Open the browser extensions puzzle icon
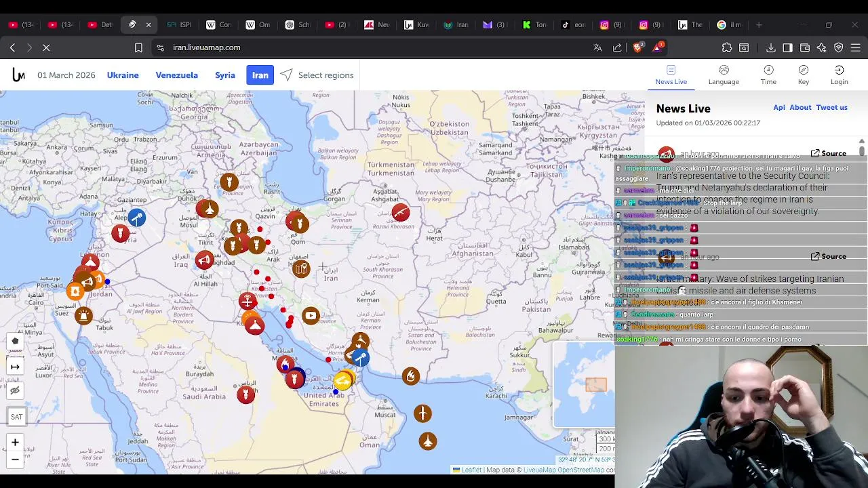This screenshot has width=868, height=488. click(727, 47)
